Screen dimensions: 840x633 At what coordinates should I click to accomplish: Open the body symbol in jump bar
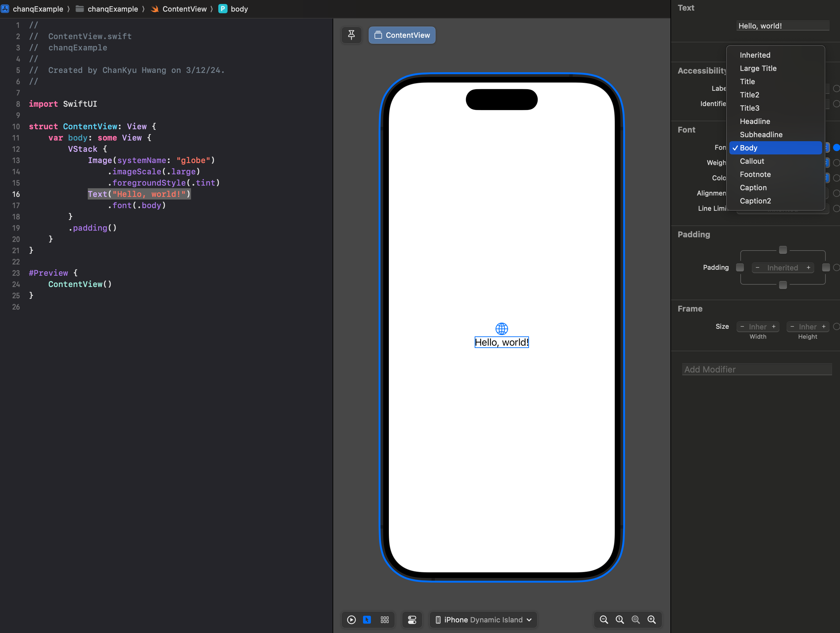point(238,9)
